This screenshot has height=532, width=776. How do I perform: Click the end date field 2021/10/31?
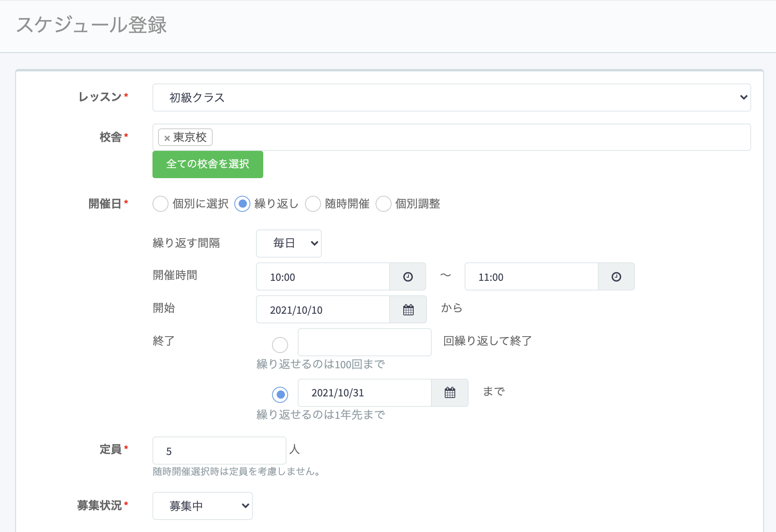pyautogui.click(x=365, y=393)
